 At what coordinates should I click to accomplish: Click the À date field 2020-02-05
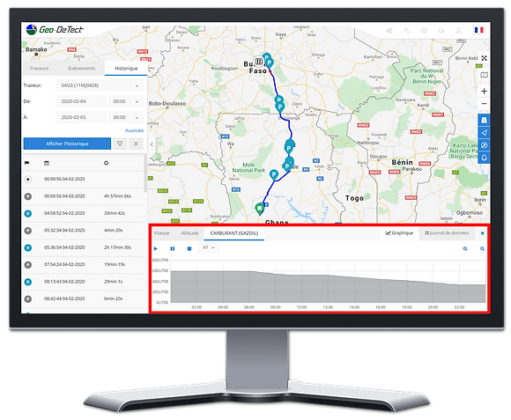[x=81, y=117]
